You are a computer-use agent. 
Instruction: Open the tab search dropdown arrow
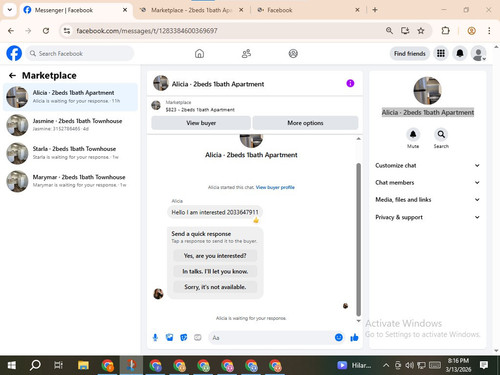click(10, 10)
